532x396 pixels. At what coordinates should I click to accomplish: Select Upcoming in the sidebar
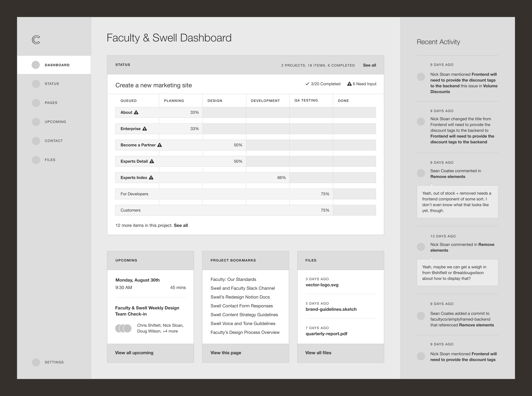point(55,122)
